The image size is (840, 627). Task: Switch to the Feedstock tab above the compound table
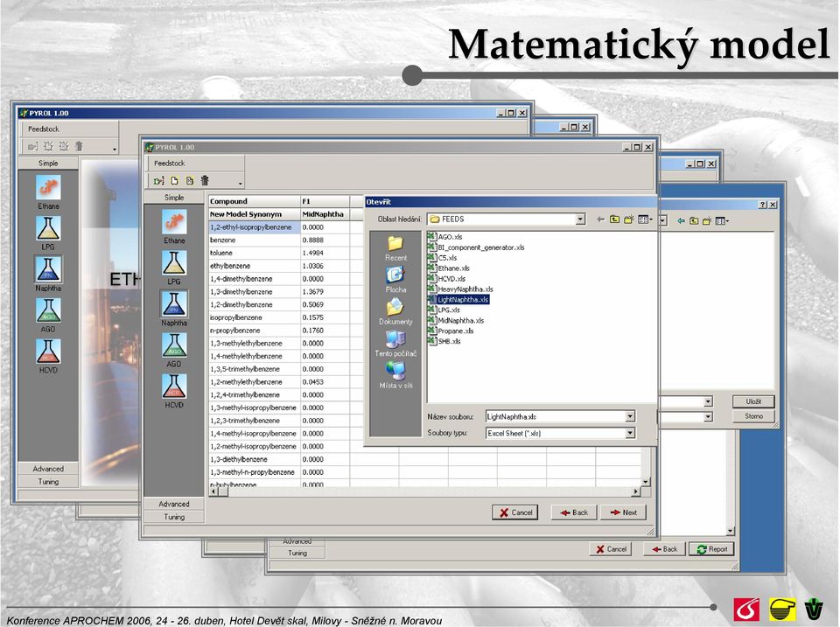click(x=169, y=164)
